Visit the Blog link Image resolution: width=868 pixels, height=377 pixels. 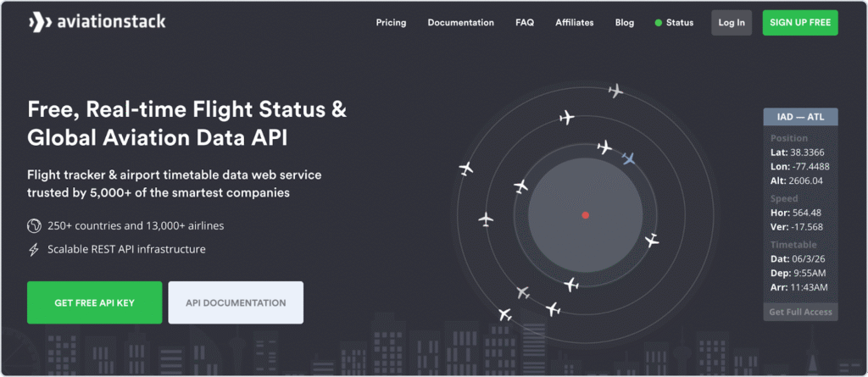click(625, 23)
